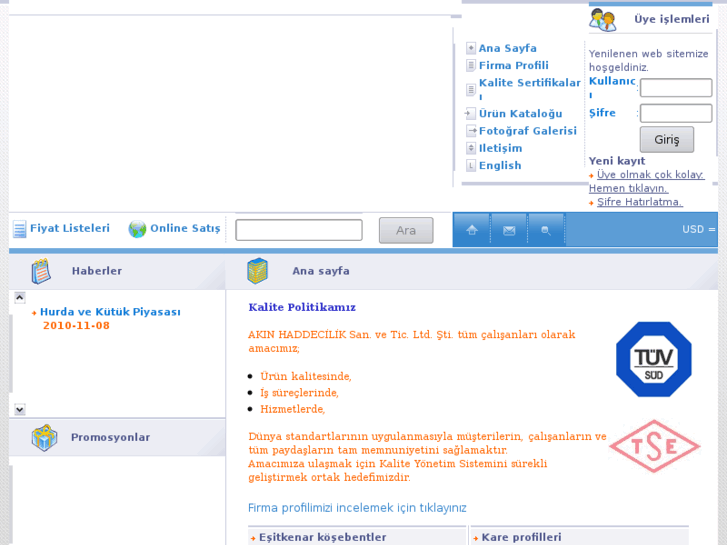This screenshot has width=727, height=545.
Task: Open the Firma Profili menu item
Action: click(x=514, y=65)
